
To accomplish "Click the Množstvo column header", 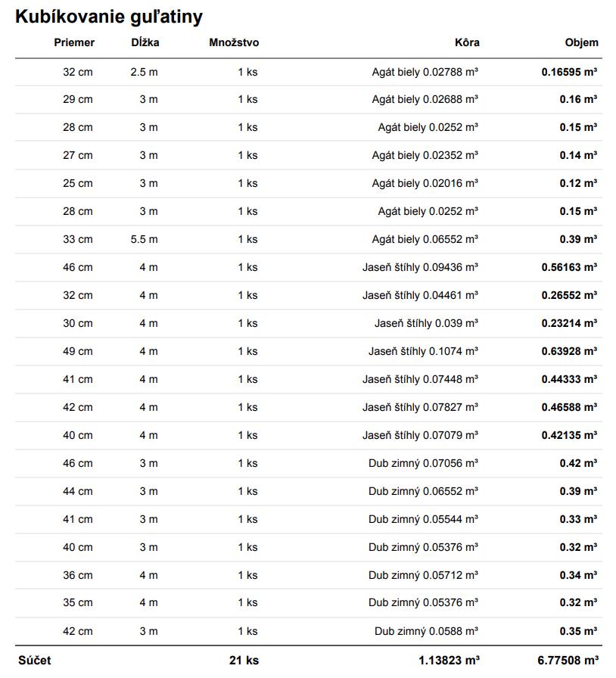I will tap(234, 42).
